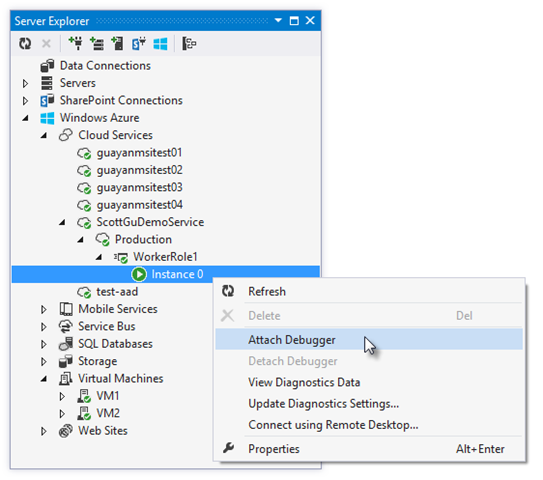The height and width of the screenshot is (480, 543).
Task: Click the green play icon beside Instance 0
Action: 139,274
